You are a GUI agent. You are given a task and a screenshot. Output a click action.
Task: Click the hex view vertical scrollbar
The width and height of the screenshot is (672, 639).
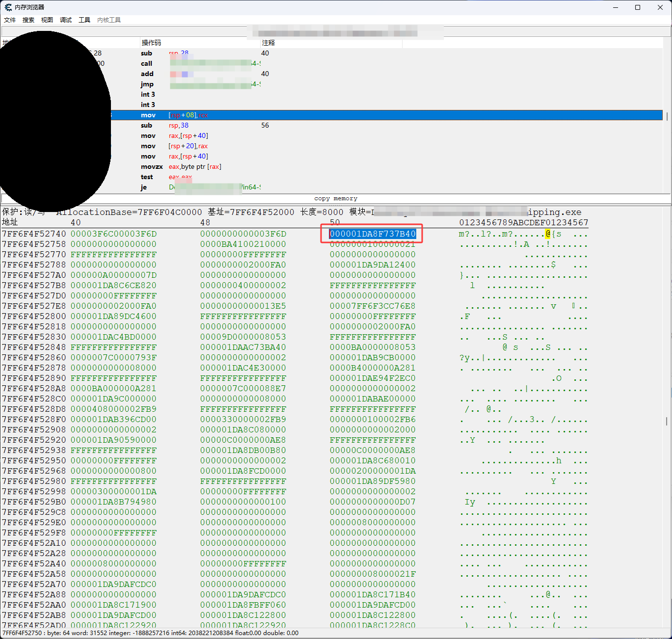pyautogui.click(x=666, y=421)
